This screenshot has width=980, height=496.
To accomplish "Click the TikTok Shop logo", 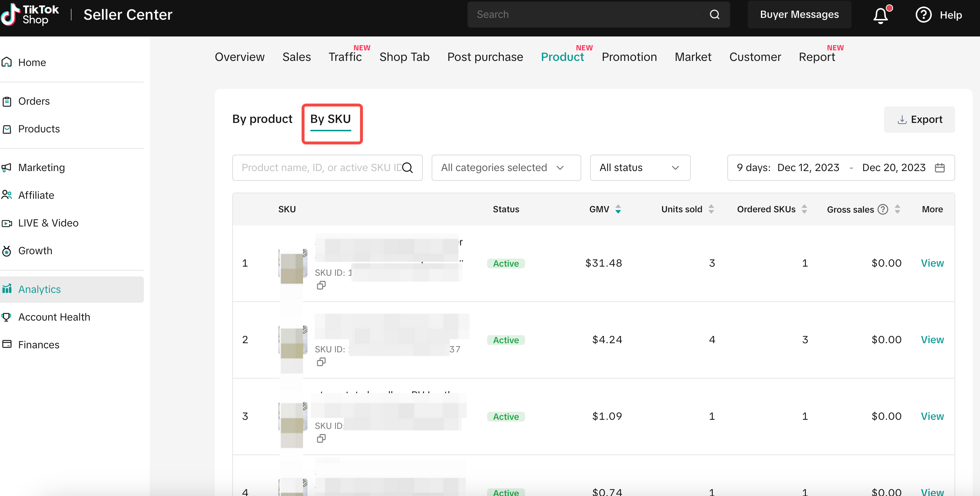I will [30, 15].
